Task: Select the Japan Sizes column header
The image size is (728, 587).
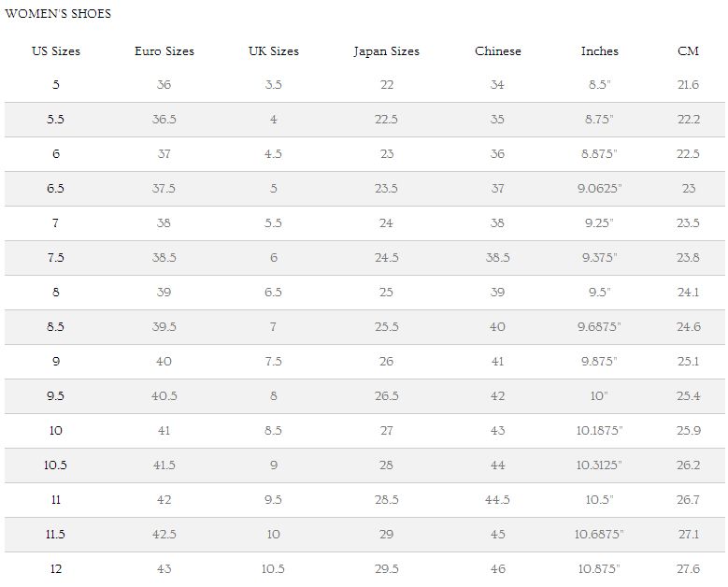Action: [x=386, y=51]
